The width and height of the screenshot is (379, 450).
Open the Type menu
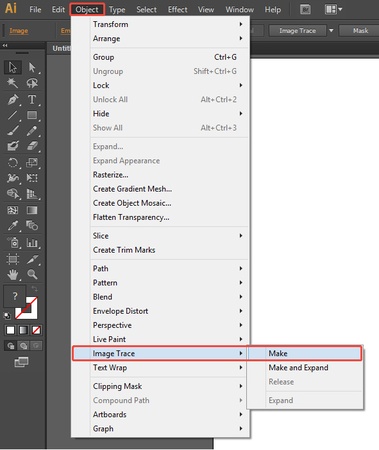[117, 10]
